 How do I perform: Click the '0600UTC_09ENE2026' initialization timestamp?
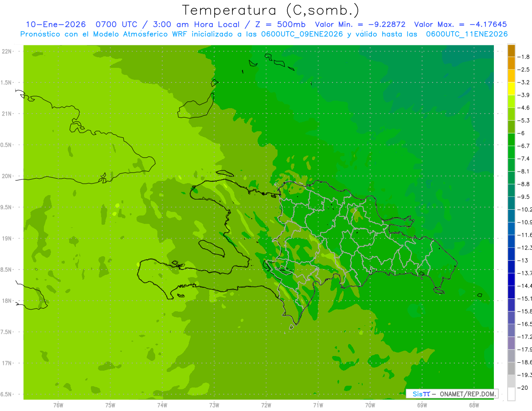(301, 34)
